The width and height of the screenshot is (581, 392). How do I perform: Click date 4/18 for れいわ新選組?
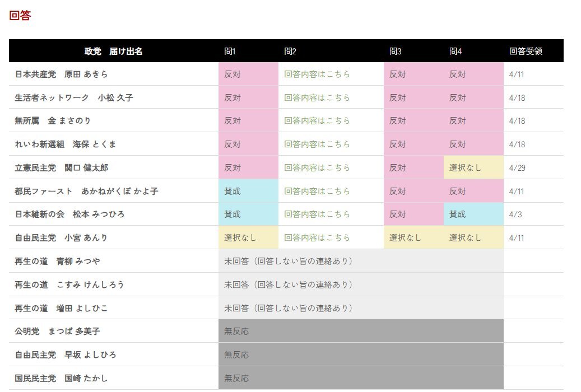(517, 144)
